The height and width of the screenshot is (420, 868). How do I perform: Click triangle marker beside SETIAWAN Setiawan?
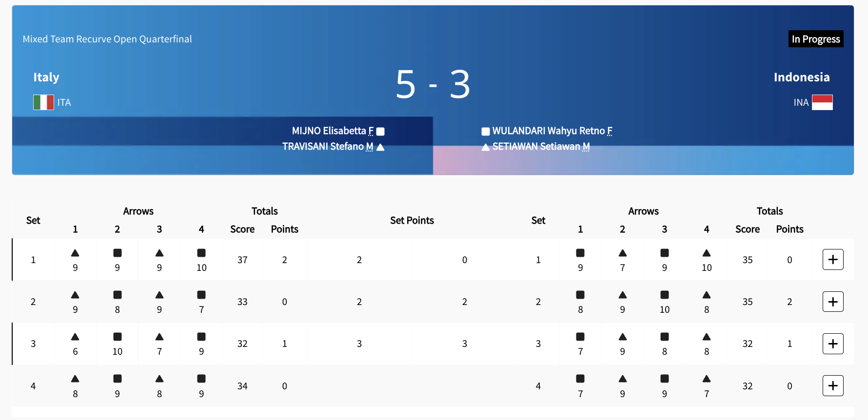(485, 147)
